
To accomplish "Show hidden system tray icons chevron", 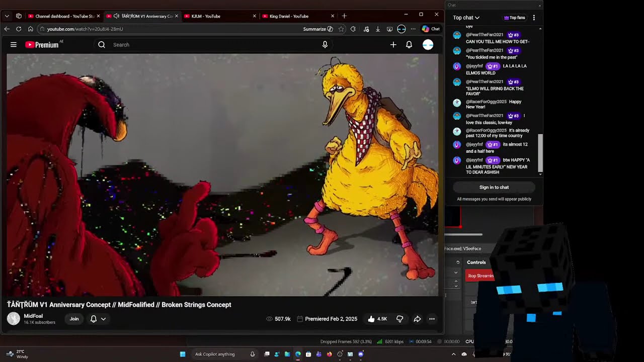I will (453, 354).
